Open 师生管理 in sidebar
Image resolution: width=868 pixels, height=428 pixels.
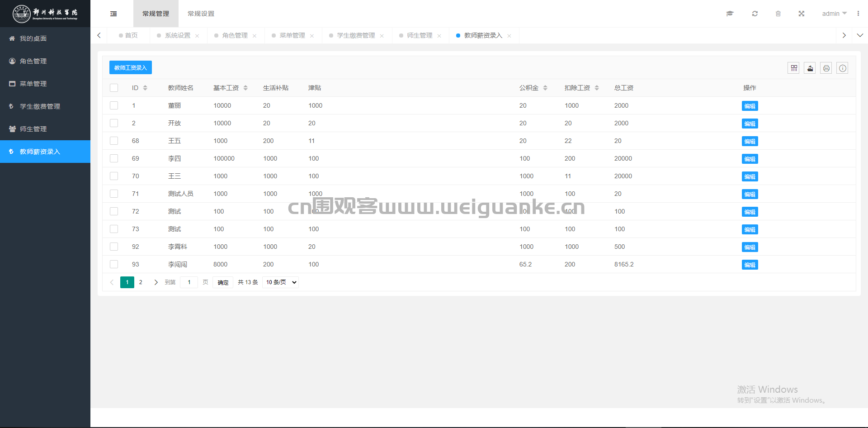pyautogui.click(x=45, y=129)
